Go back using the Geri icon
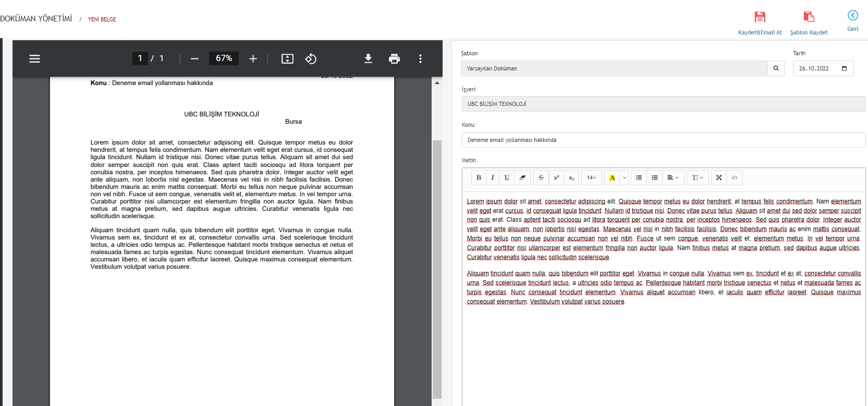 click(x=852, y=16)
